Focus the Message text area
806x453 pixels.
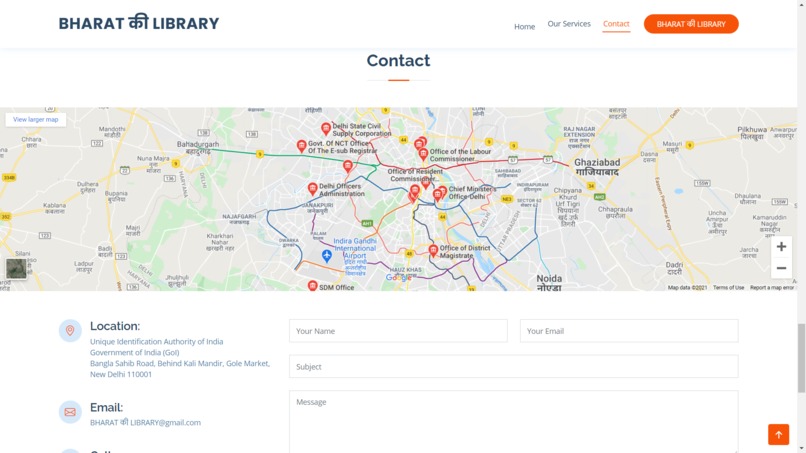point(514,422)
